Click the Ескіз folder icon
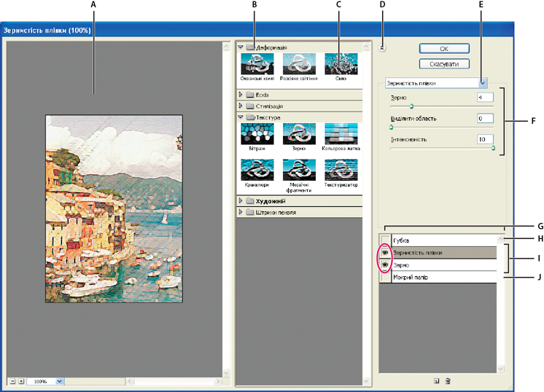Image resolution: width=544 pixels, height=392 pixels. coord(250,95)
